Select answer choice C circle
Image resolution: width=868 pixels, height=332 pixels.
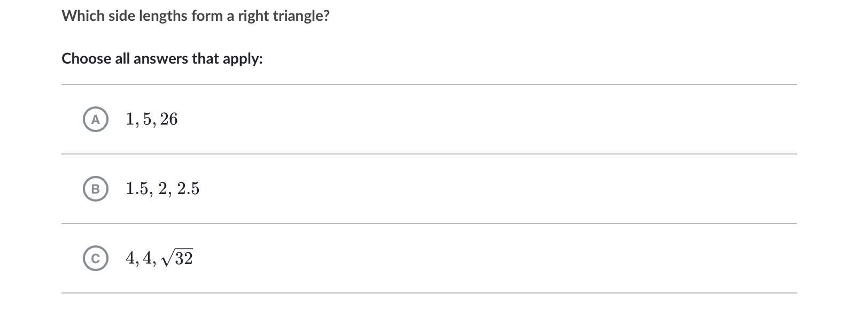tap(96, 258)
